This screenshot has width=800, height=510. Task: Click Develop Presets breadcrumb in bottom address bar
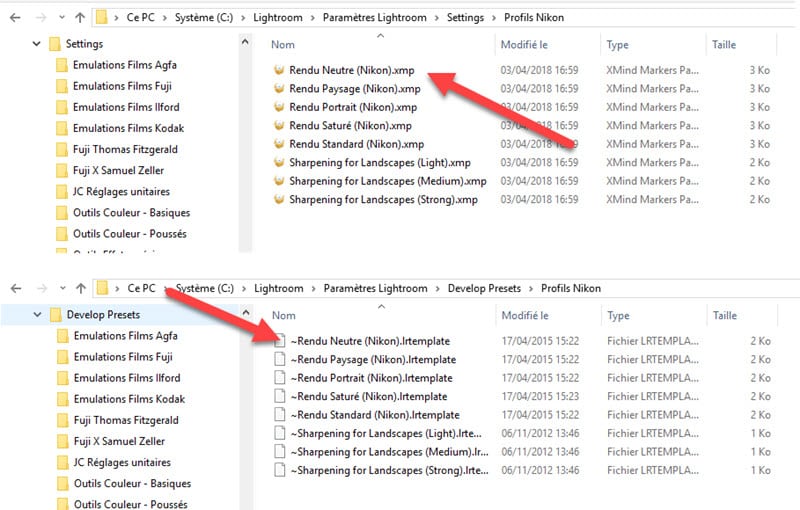[x=484, y=288]
